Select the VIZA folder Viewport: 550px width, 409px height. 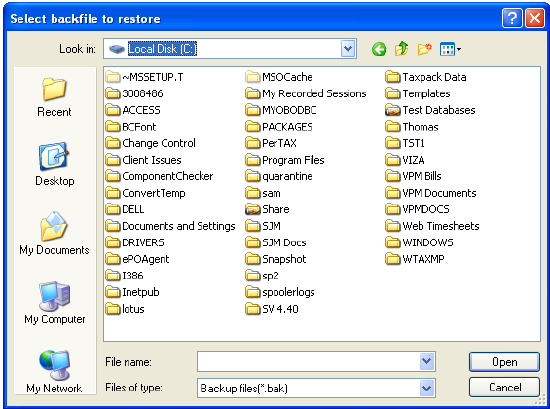405,160
